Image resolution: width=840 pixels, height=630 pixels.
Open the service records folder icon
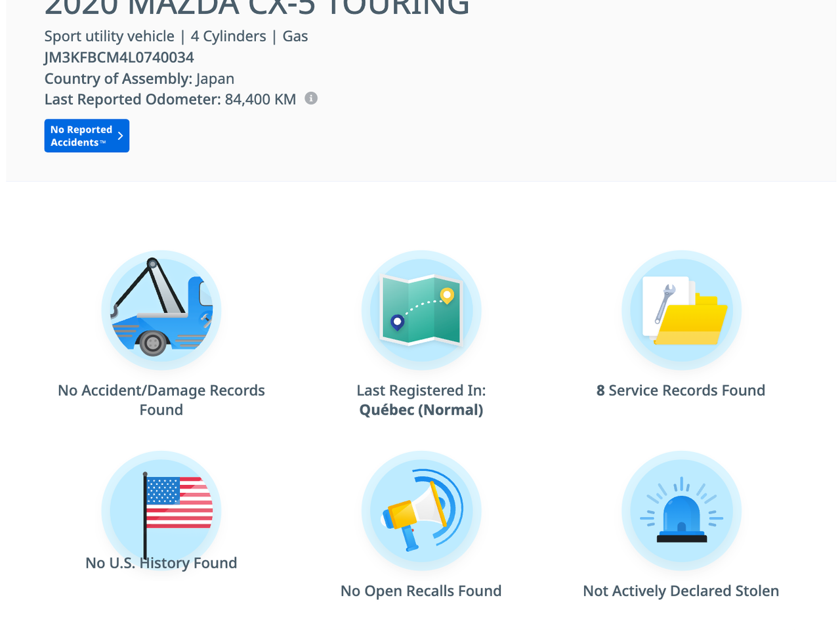coord(681,310)
